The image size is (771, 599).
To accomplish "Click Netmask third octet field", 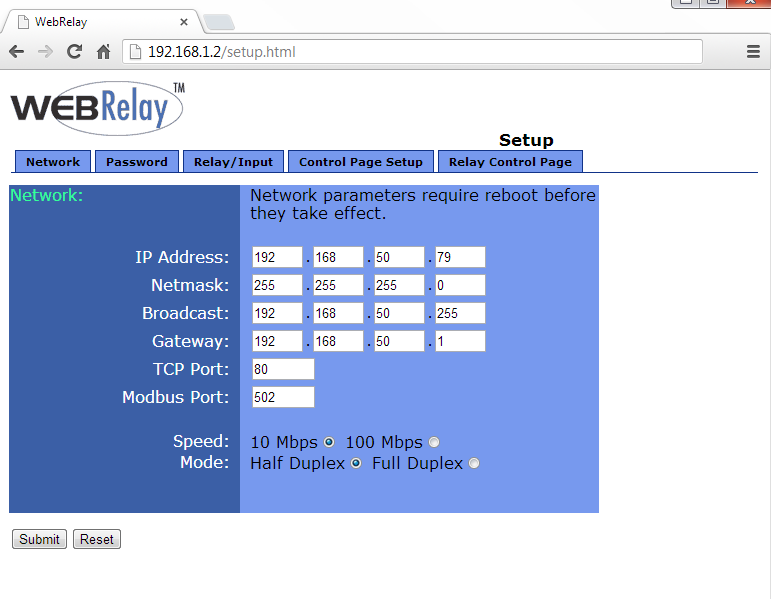I will [x=399, y=285].
